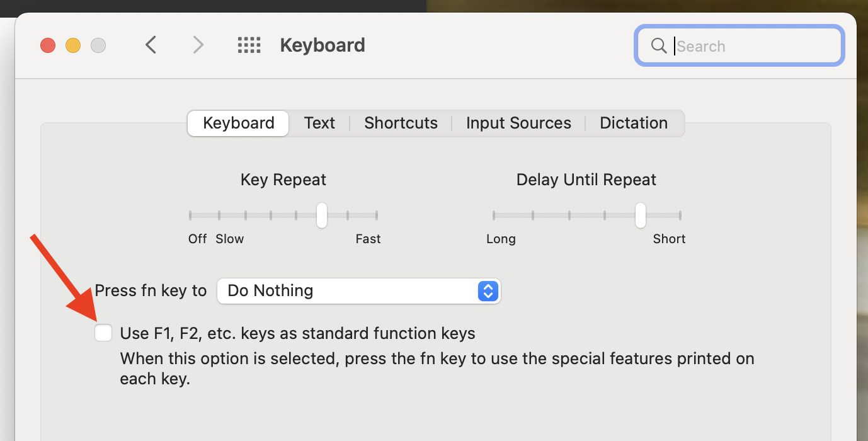868x441 pixels.
Task: Enable F1, F2 keys as standard function keys
Action: [103, 333]
